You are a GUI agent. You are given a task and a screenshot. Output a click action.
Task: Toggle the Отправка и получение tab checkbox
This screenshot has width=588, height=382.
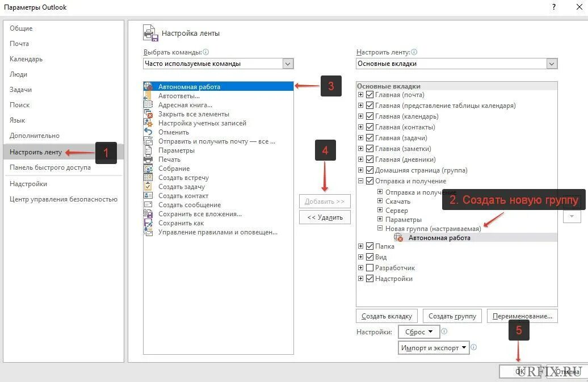point(369,181)
